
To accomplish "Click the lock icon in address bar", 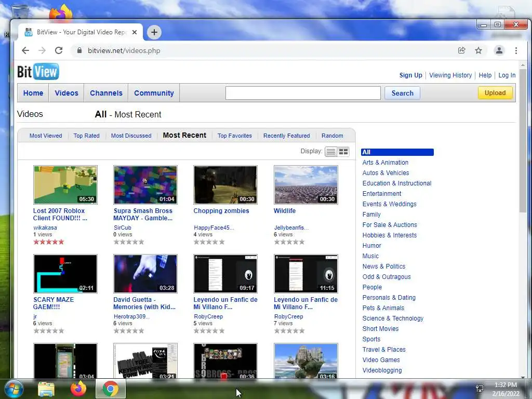I will coord(79,50).
